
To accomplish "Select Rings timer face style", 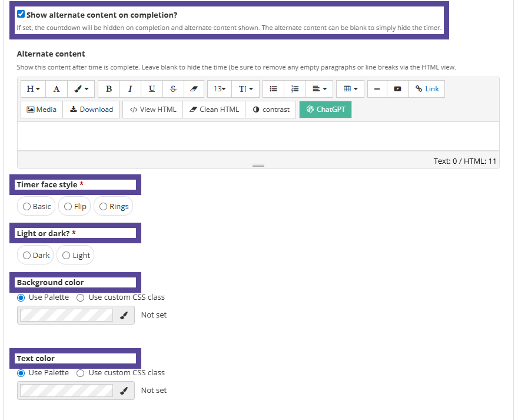I will [x=113, y=206].
